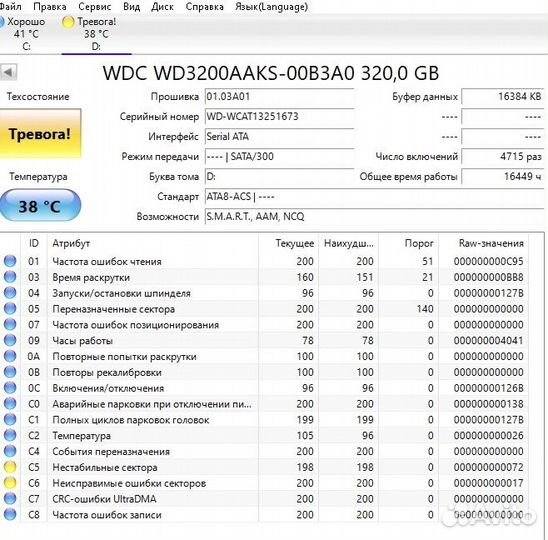548x540 pixels.
Task: Click status icon for Аварийные парковки row
Action: tap(10, 403)
